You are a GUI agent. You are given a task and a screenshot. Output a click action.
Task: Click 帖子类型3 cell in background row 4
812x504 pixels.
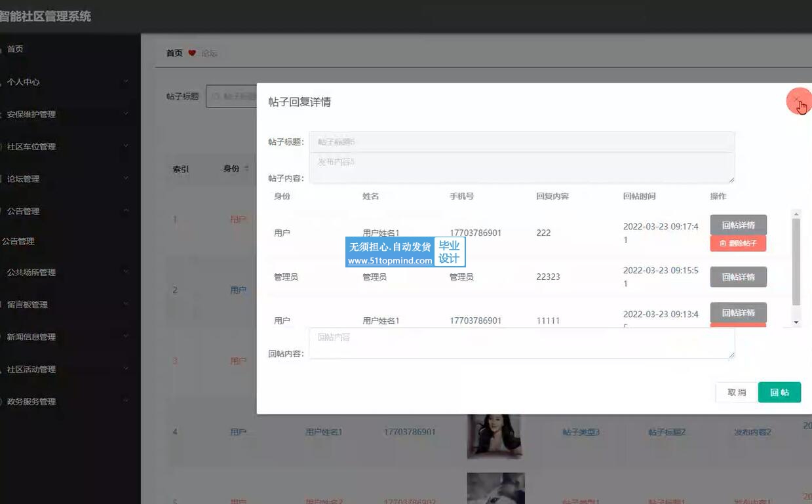pyautogui.click(x=581, y=432)
